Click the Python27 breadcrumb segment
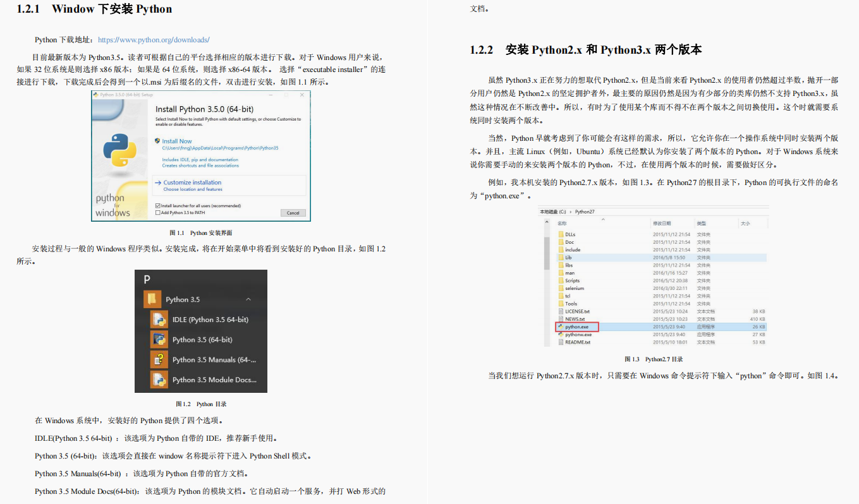 585,212
